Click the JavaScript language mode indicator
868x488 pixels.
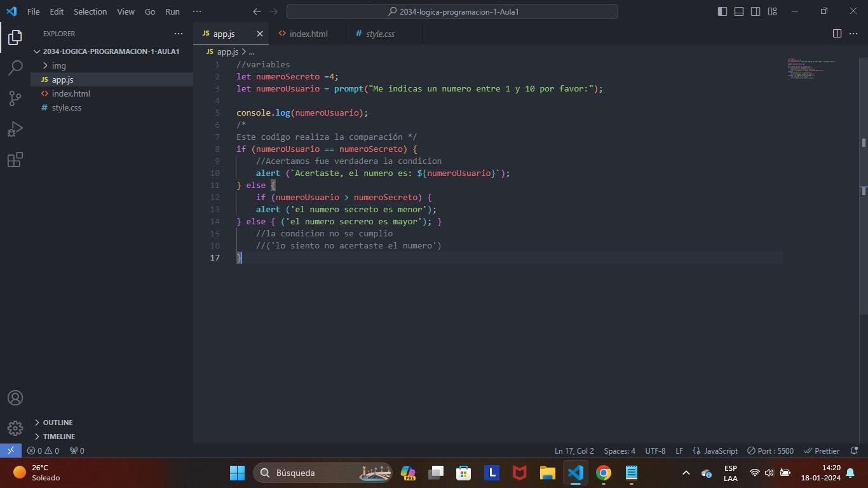tap(715, 451)
